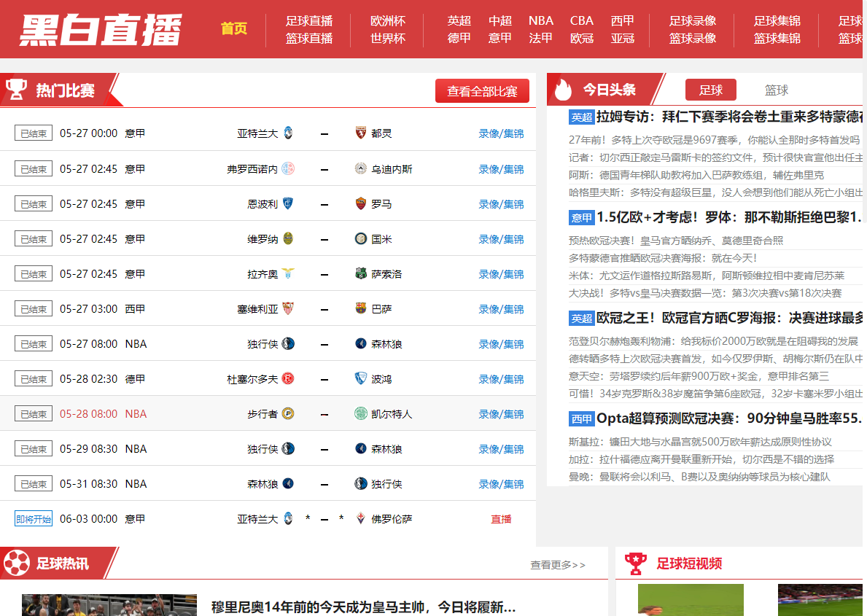This screenshot has height=616, width=867.
Task: Click the 步行者 team logo
Action: (x=288, y=413)
